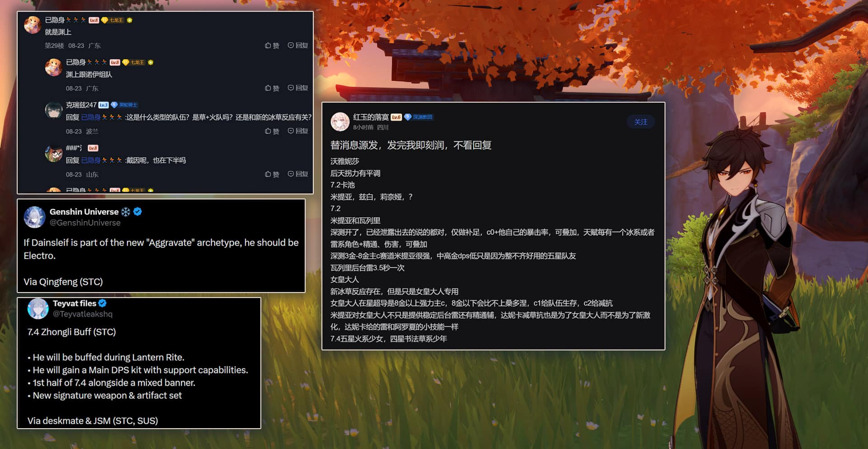
Task: Reply to the "戴因呢" comment
Action: 298,174
